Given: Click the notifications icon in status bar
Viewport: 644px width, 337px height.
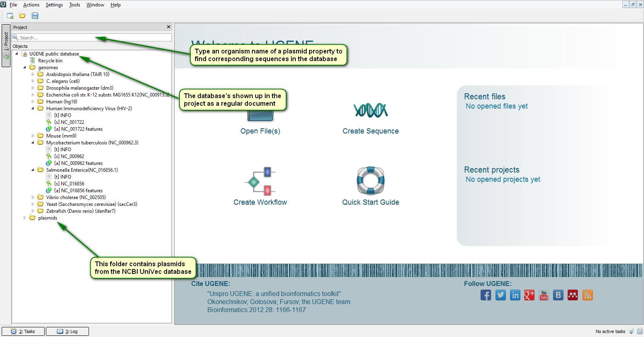Looking at the screenshot, I should click(640, 331).
